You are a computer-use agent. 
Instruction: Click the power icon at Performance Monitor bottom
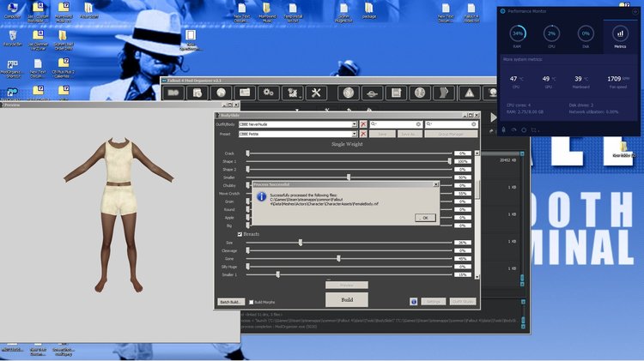pos(524,129)
